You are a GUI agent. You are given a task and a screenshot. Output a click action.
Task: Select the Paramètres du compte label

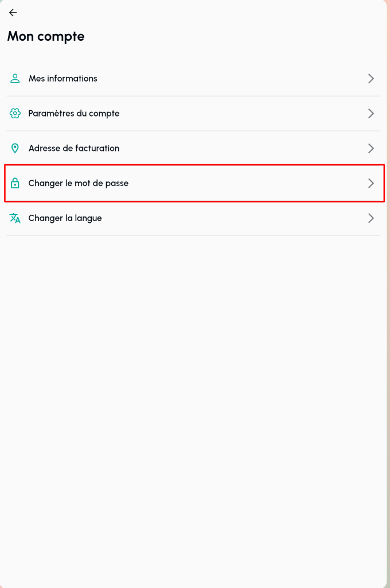tap(74, 114)
